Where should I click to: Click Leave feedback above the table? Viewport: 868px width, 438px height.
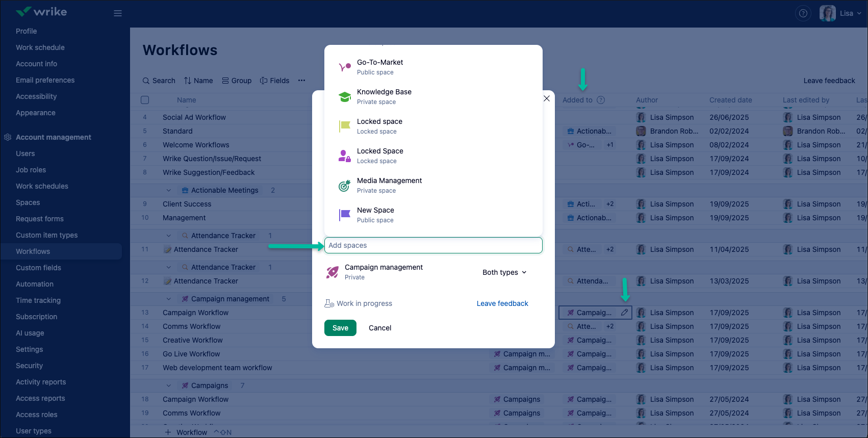pyautogui.click(x=829, y=81)
